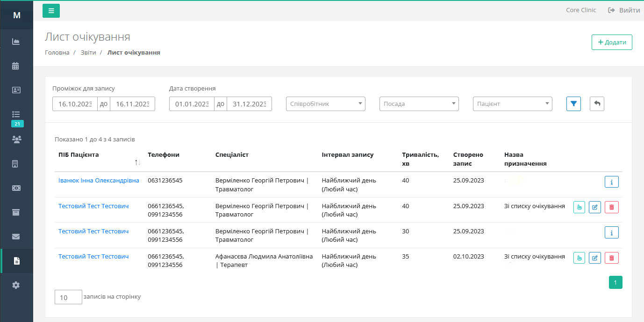The image size is (644, 322).
Task: Select page 1 in the pagination
Action: coord(615,282)
